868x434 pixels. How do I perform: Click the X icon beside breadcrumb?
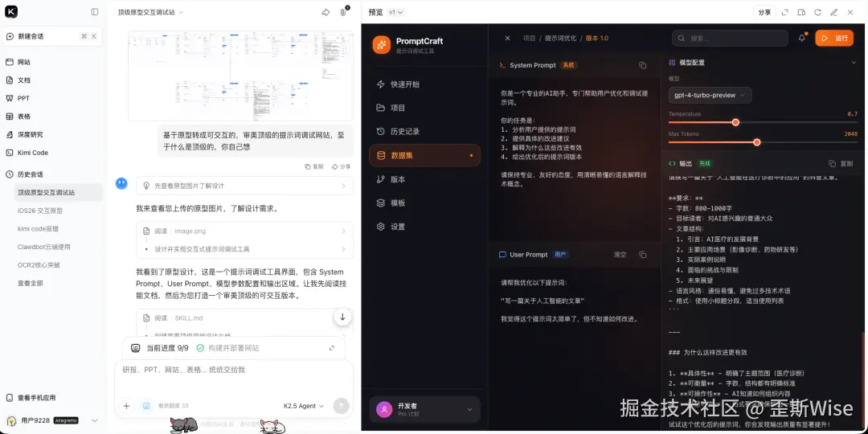507,39
